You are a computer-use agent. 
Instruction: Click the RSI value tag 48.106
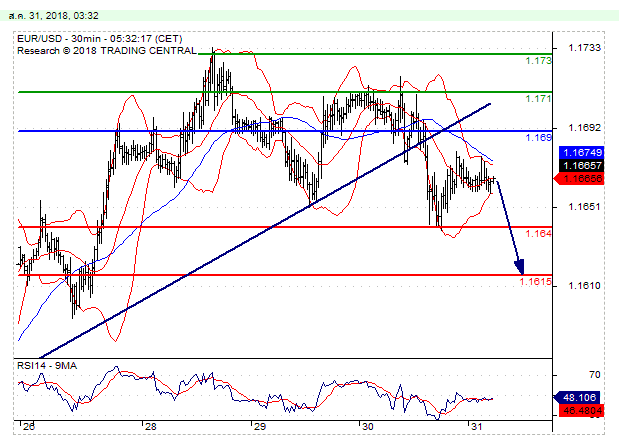click(x=578, y=397)
